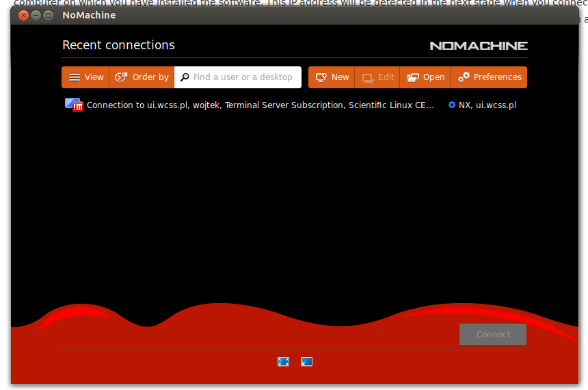Click the 'NX, ui.wcss.pl' protocol label

click(x=487, y=105)
